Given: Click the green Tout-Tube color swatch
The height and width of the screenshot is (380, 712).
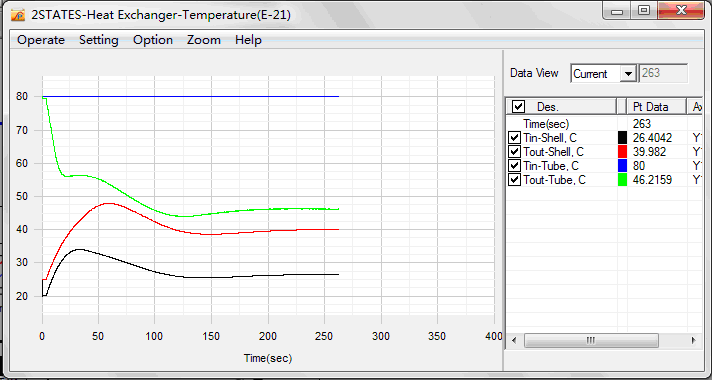Looking at the screenshot, I should tap(623, 180).
